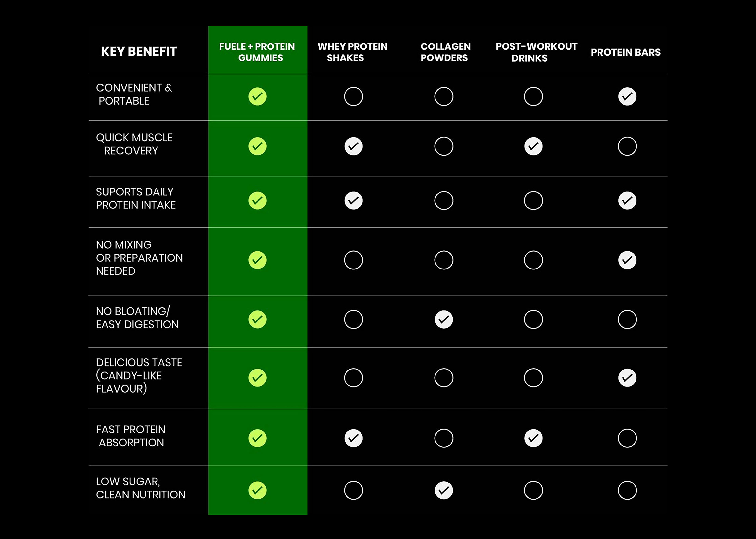Click the green checkmark for Low Sugar, Clean Nutrition
The width and height of the screenshot is (756, 539).
click(258, 490)
